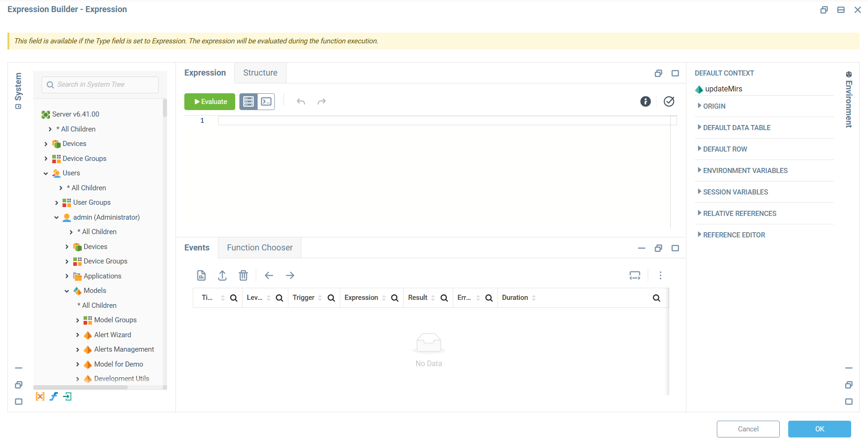Click the export events upload icon
868x444 pixels.
(x=223, y=276)
